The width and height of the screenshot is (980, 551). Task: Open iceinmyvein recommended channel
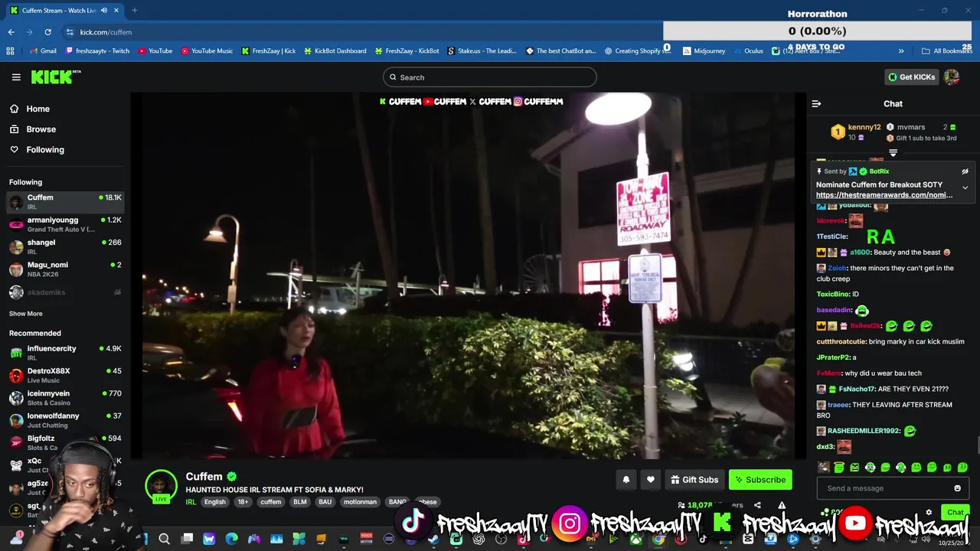[x=65, y=398]
